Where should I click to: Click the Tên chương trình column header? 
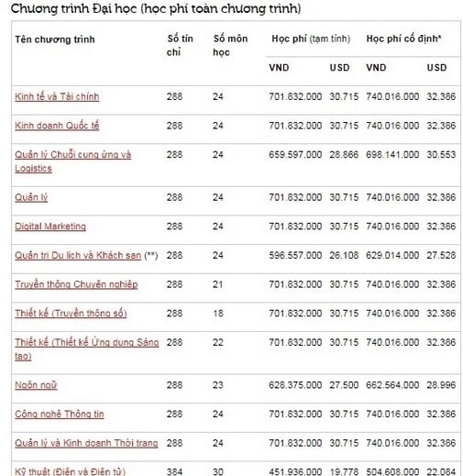click(55, 39)
